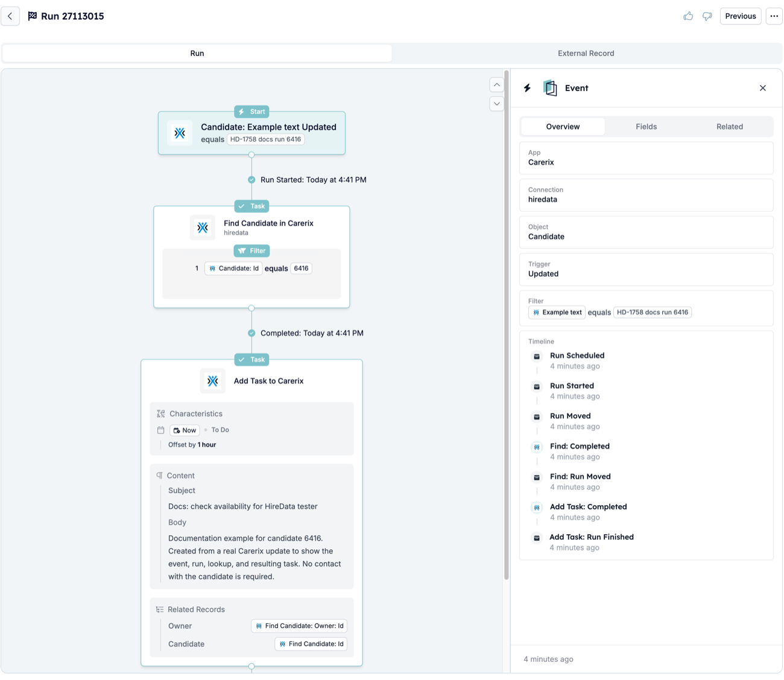
Task: Click the lightning bolt icon in Event header
Action: point(528,88)
